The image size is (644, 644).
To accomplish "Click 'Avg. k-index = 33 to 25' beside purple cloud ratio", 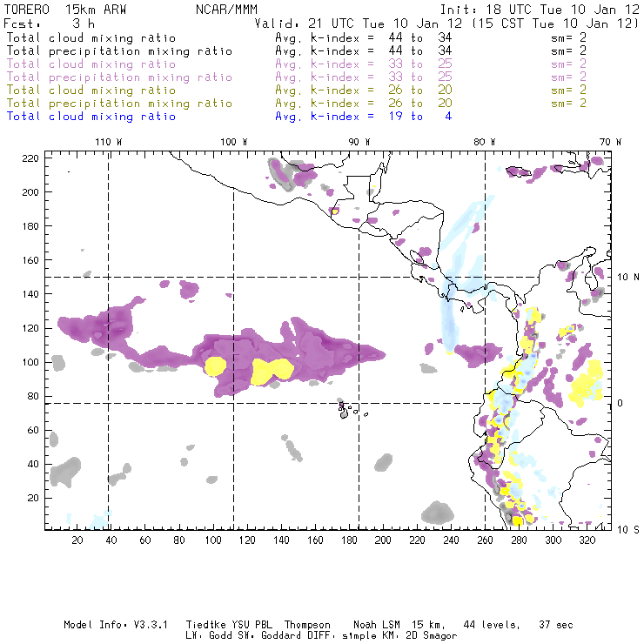I will click(x=364, y=64).
